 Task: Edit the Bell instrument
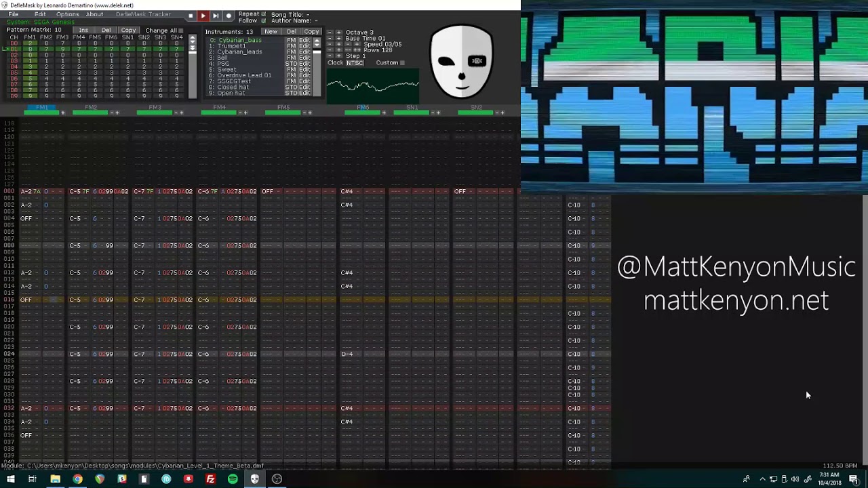pos(304,58)
